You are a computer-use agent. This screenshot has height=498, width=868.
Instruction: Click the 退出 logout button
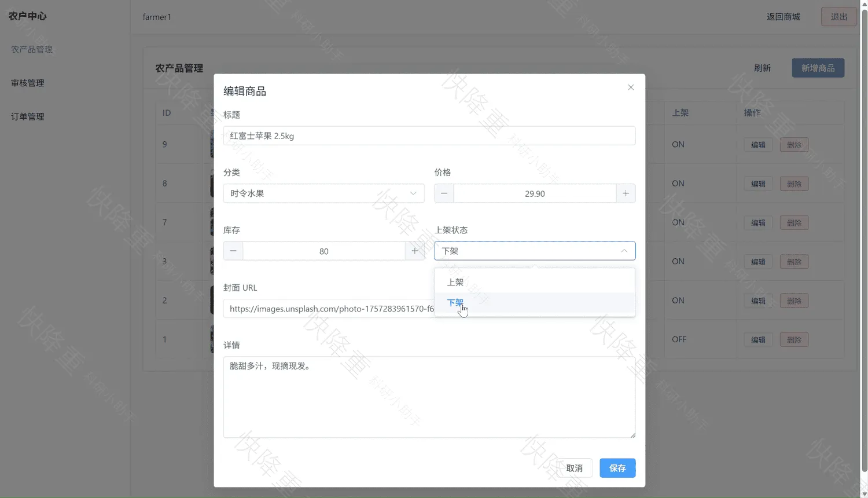tap(838, 17)
